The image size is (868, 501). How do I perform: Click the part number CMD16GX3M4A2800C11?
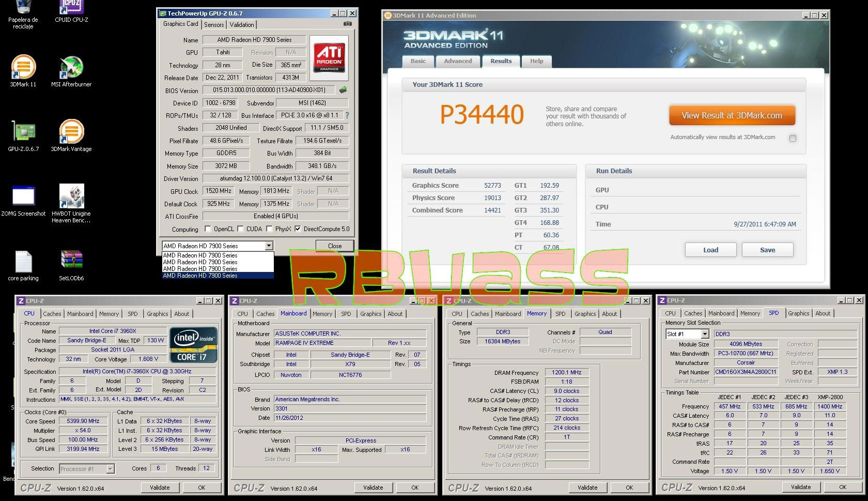(x=746, y=372)
